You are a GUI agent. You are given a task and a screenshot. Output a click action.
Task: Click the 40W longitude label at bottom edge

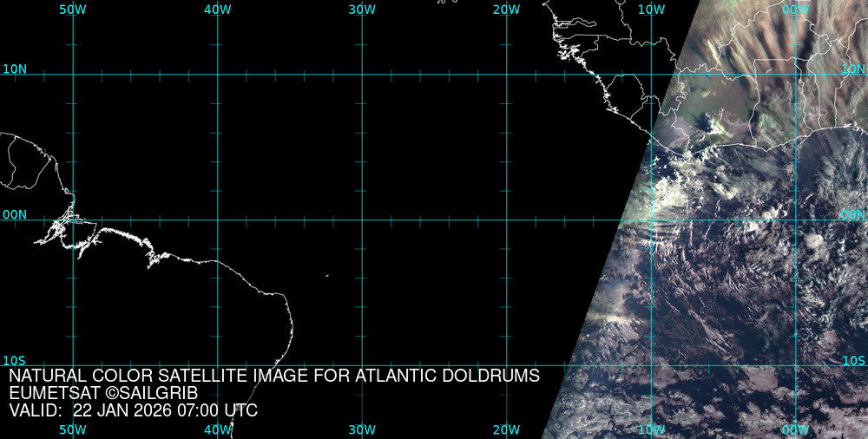(217, 429)
